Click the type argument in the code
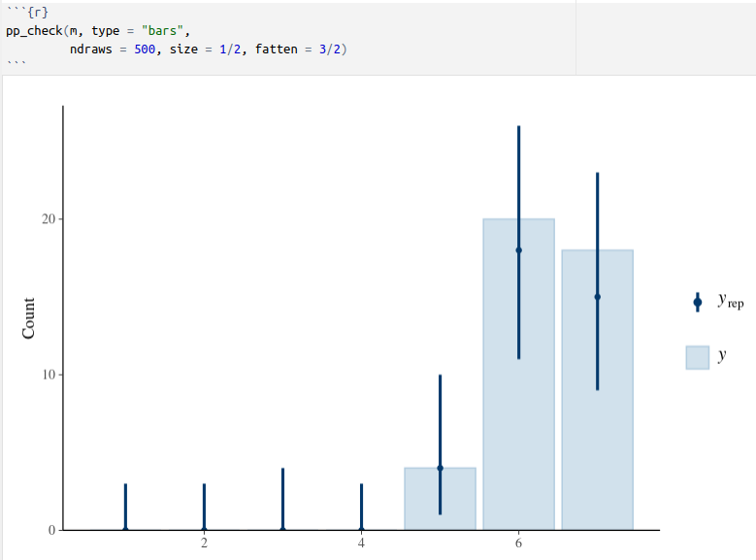Screen dimensions: 756x560 click(x=106, y=31)
